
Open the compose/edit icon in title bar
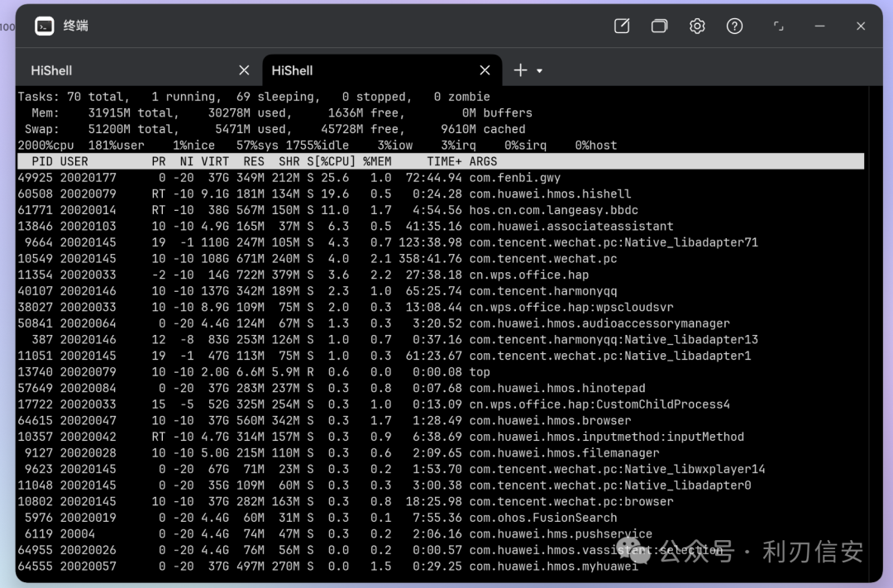coord(622,26)
